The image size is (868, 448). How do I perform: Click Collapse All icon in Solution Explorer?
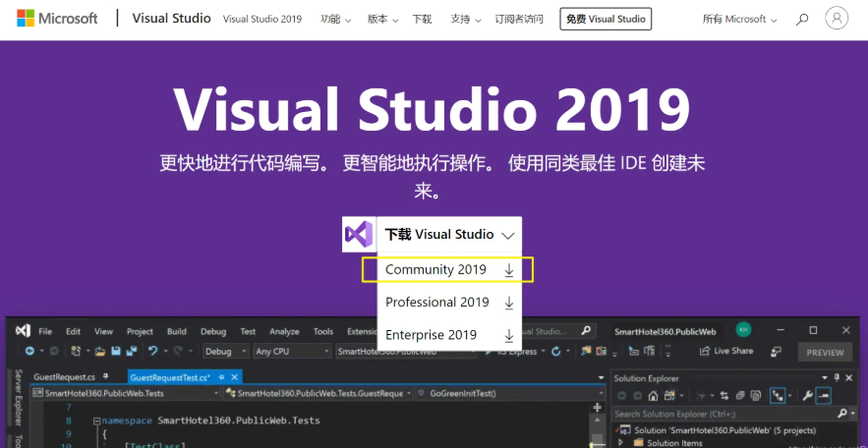point(740,396)
